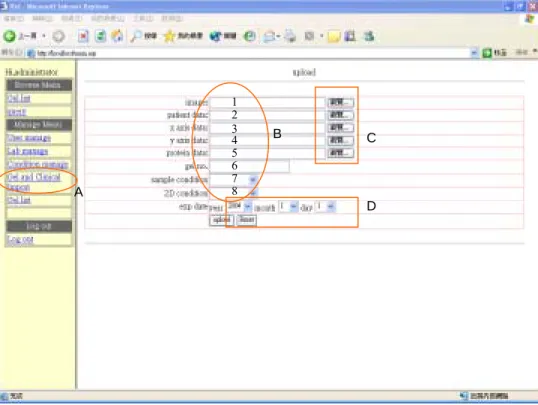Click the Manage Menu header
538x405 pixels.
(x=39, y=125)
